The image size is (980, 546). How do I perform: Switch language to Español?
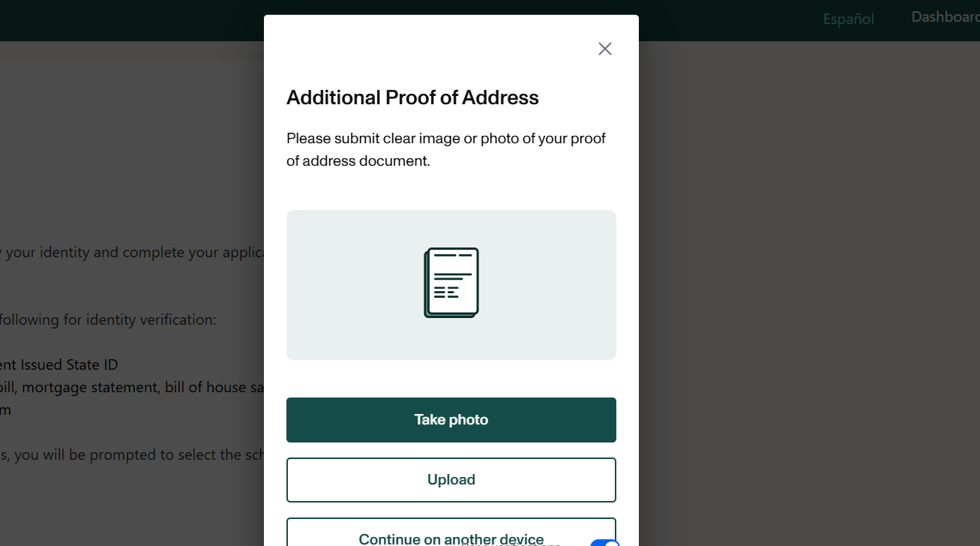[849, 19]
